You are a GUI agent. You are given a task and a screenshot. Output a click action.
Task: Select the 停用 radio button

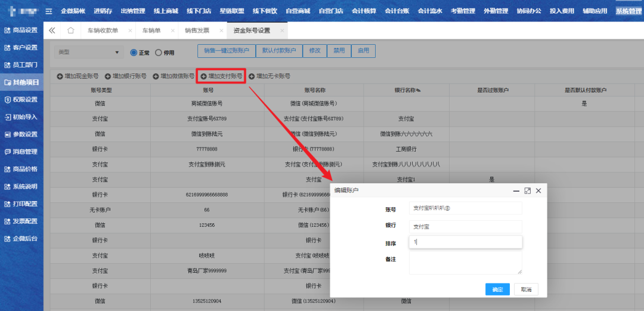158,53
